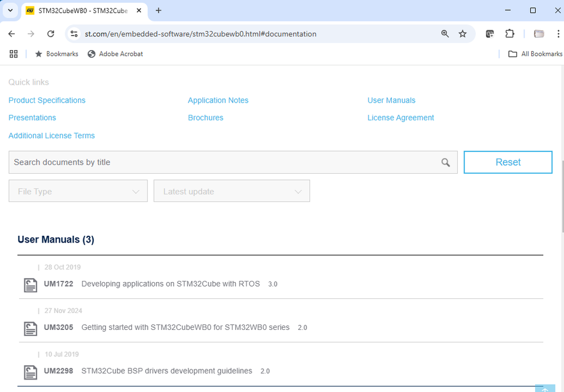Click the UM2298 document number
The image size is (564, 392).
59,371
